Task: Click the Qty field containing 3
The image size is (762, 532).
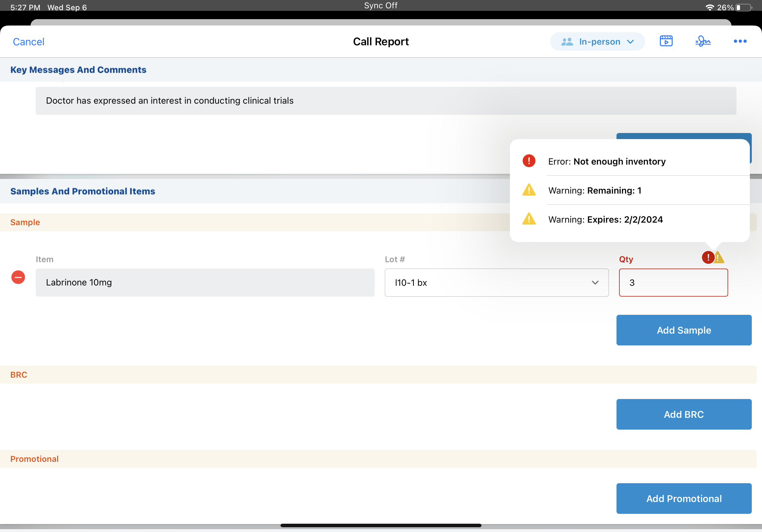Action: click(673, 283)
